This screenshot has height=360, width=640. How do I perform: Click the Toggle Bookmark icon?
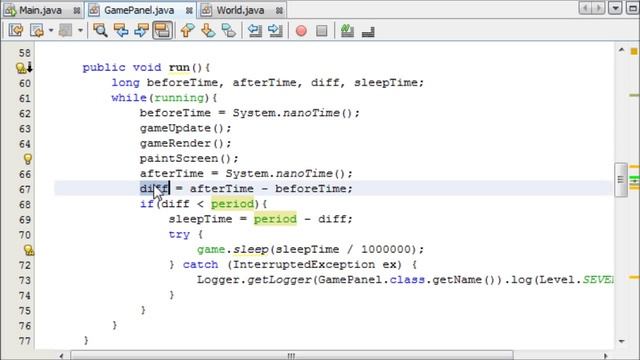pos(229,31)
